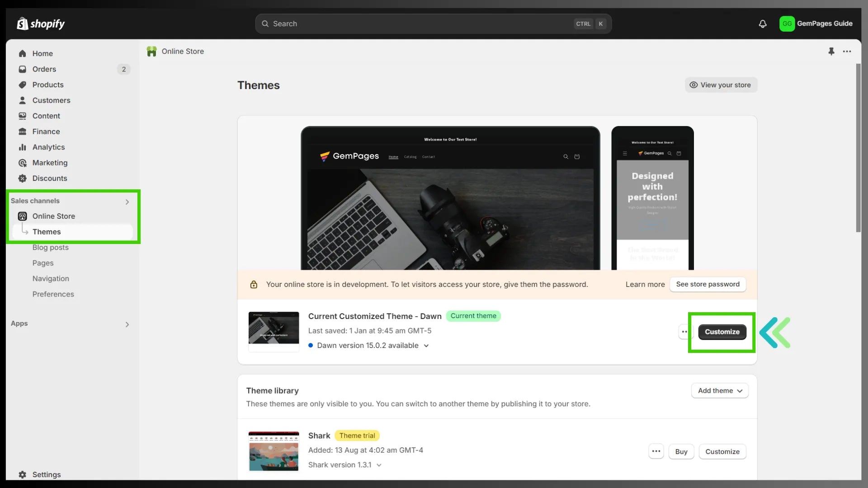Click the Settings gear icon
Viewport: 868px width, 488px height.
coord(22,474)
